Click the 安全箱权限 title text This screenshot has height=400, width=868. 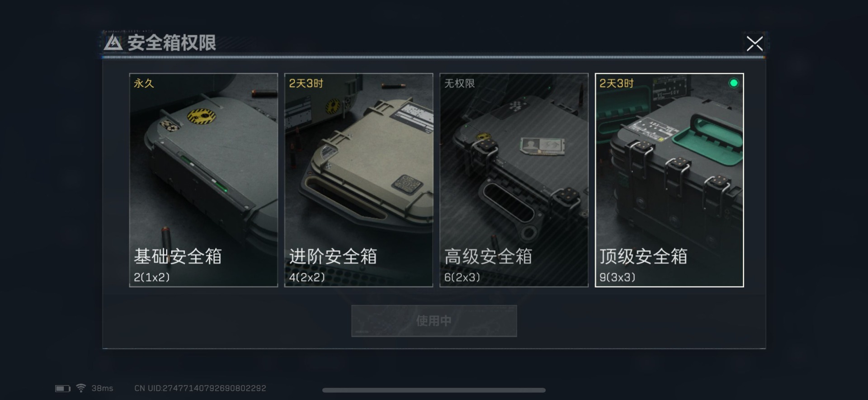171,43
